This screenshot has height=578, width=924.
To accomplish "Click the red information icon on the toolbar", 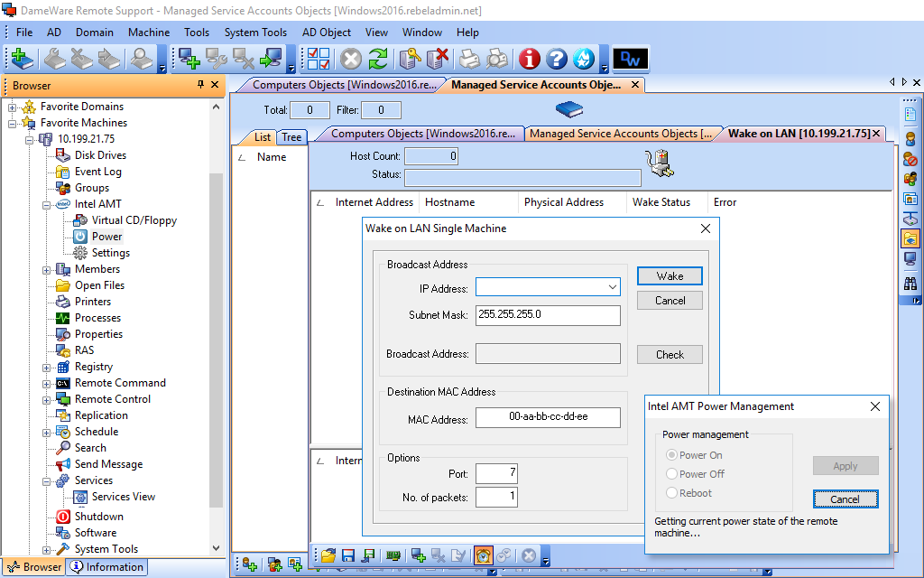I will [x=530, y=59].
